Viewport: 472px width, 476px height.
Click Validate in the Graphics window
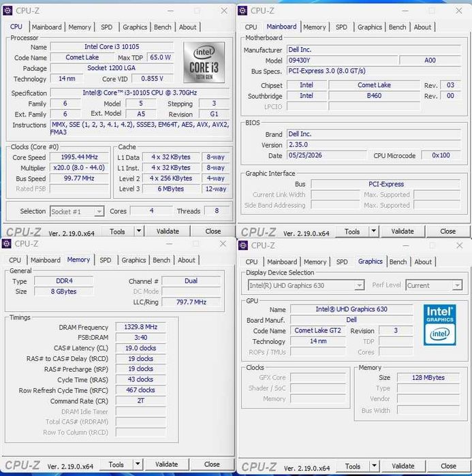(x=403, y=466)
